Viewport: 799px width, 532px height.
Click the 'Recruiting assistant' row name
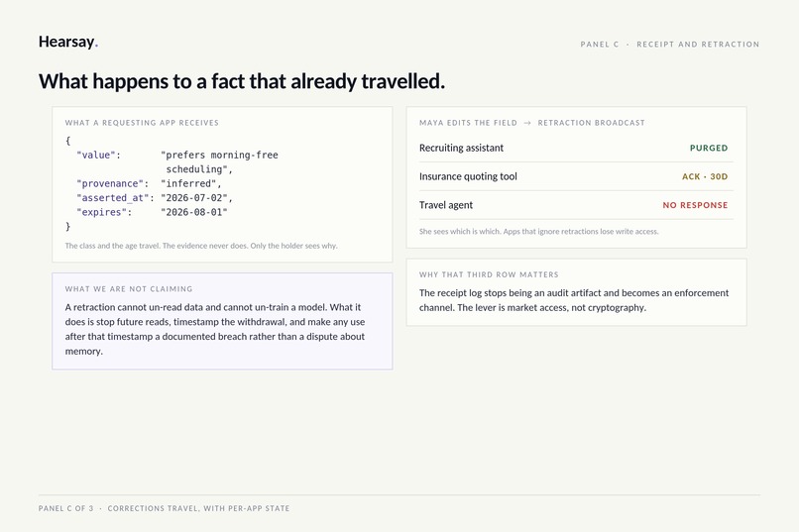click(x=461, y=148)
